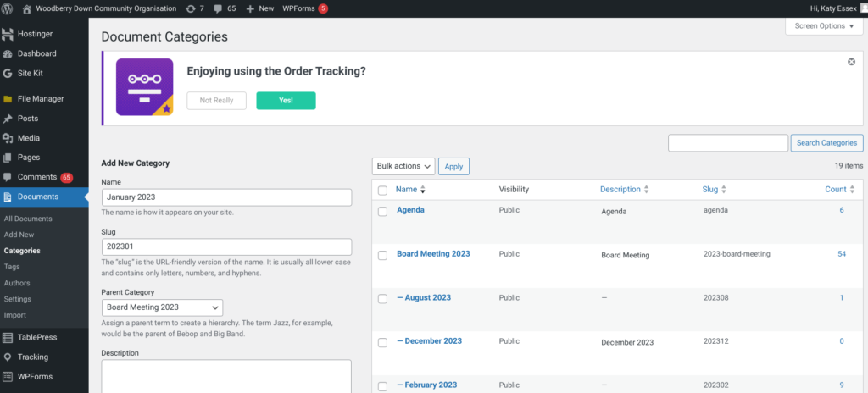Image resolution: width=868 pixels, height=393 pixels.
Task: Click the WordPress logo in admin bar
Action: coord(8,8)
